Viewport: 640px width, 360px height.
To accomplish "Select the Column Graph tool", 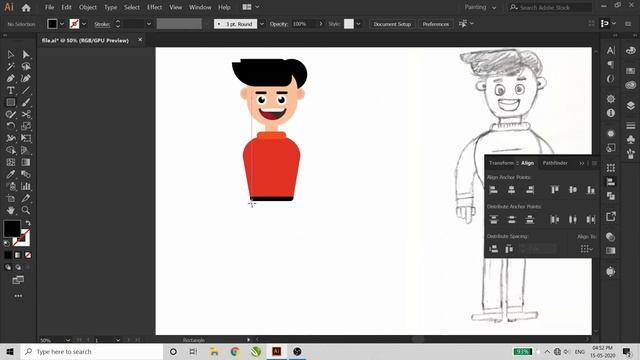I will [x=26, y=186].
